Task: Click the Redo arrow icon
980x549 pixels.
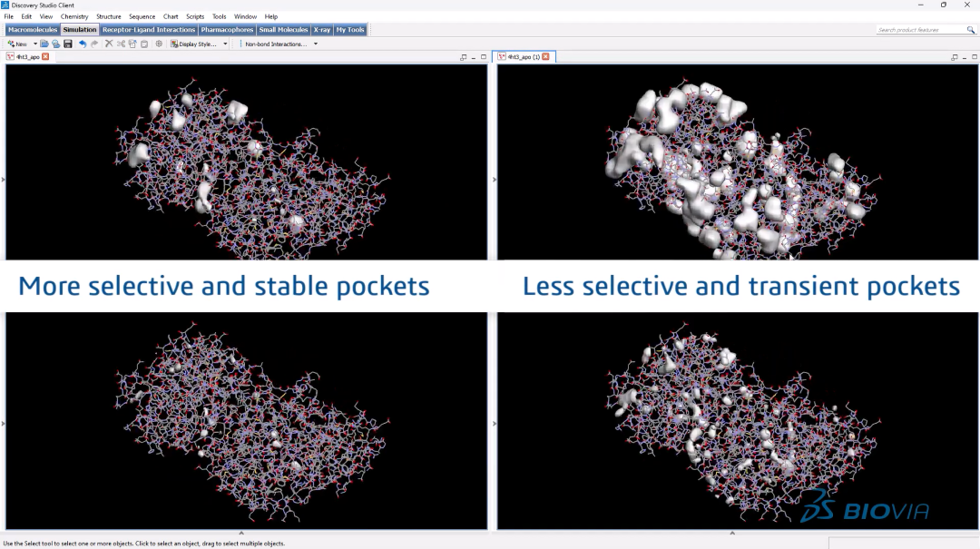Action: tap(94, 44)
